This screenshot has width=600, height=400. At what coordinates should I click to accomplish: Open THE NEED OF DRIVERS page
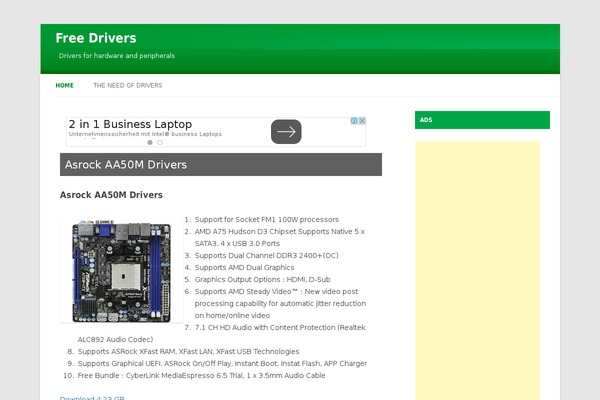[x=128, y=85]
